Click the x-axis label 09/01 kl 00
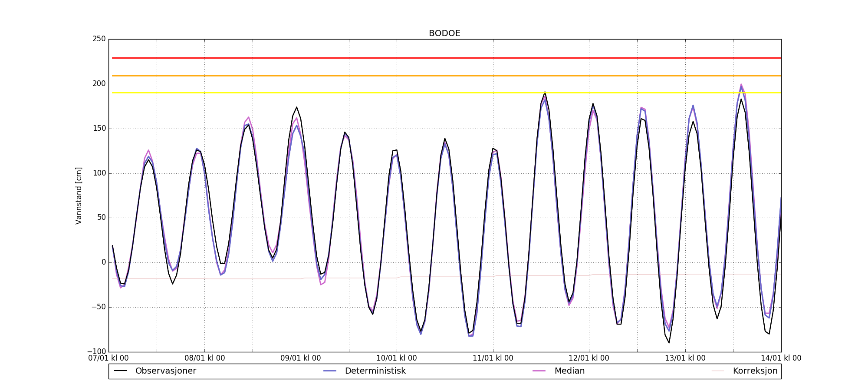 (301, 358)
